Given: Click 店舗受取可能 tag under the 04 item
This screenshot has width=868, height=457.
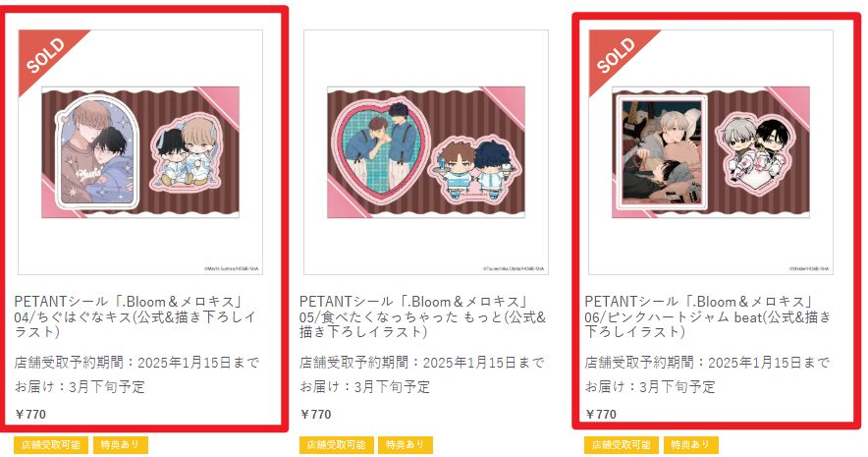Looking at the screenshot, I should tap(51, 445).
